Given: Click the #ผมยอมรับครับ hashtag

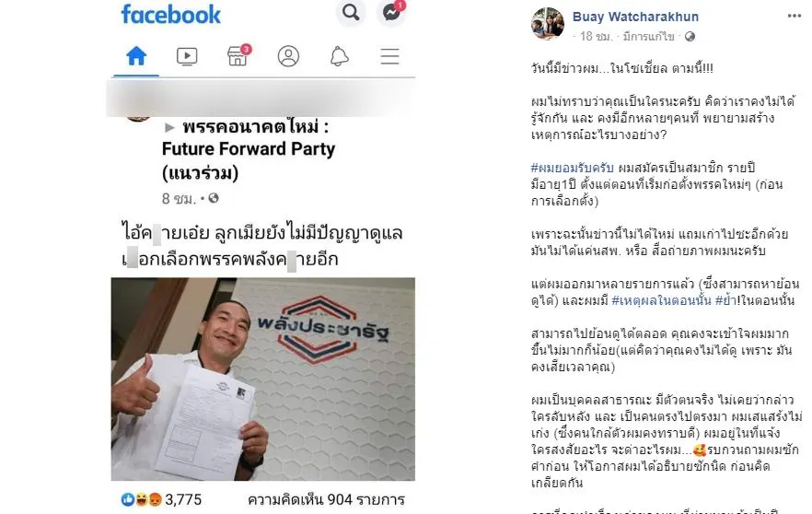Looking at the screenshot, I should [x=573, y=168].
